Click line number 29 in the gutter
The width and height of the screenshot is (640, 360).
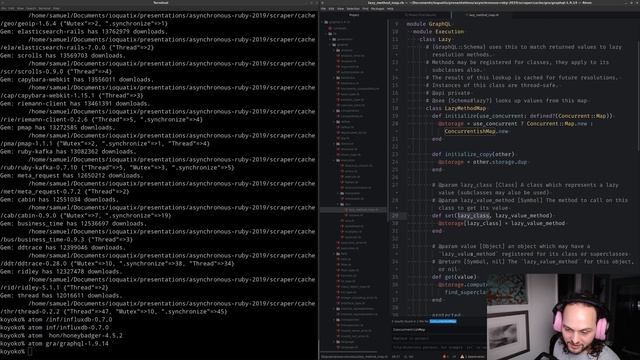coord(395,216)
